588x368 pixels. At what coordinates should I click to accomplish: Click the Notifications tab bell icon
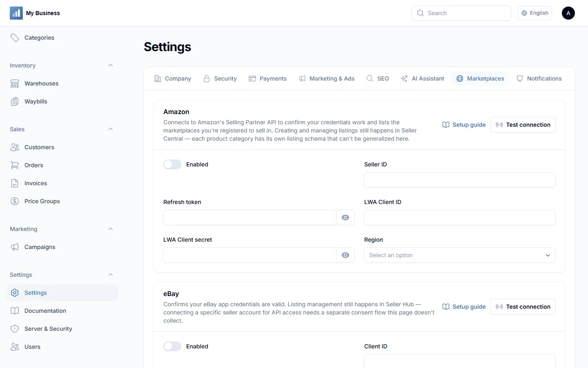tap(520, 79)
